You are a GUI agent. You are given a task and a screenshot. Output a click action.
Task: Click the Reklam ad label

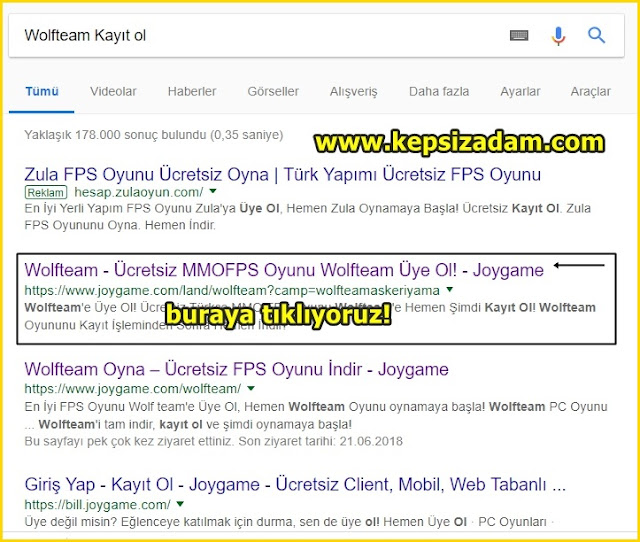coord(46,192)
